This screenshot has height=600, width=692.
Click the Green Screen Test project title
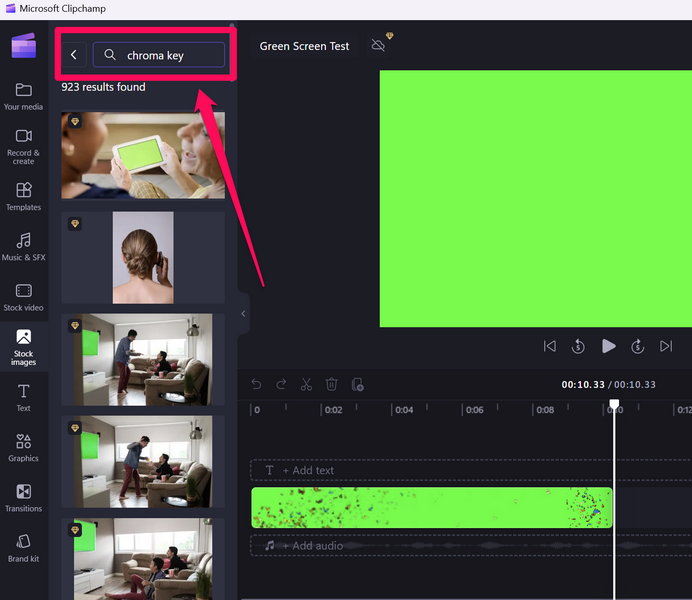pos(304,46)
